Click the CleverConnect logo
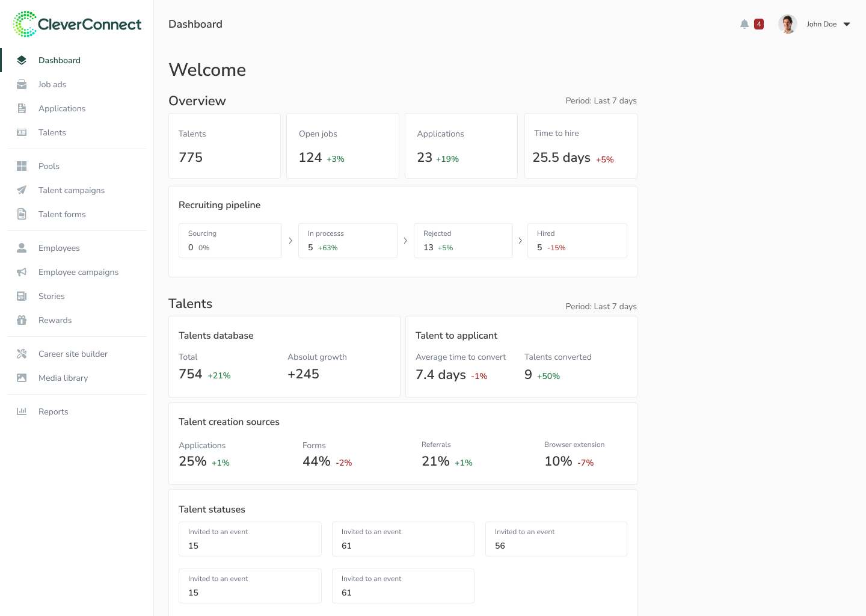The height and width of the screenshot is (616, 866). [x=77, y=24]
